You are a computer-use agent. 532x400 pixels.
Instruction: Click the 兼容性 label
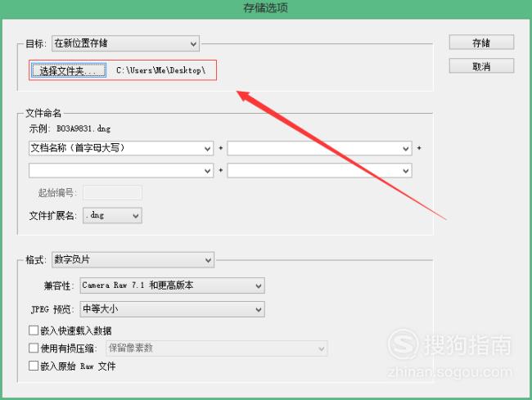point(57,285)
